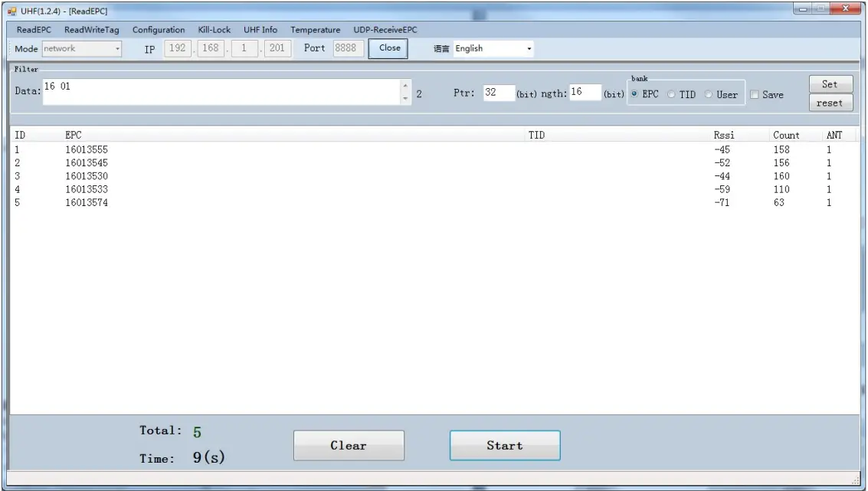Open the ReadWriteTag menu
The image size is (868, 491).
pyautogui.click(x=91, y=30)
